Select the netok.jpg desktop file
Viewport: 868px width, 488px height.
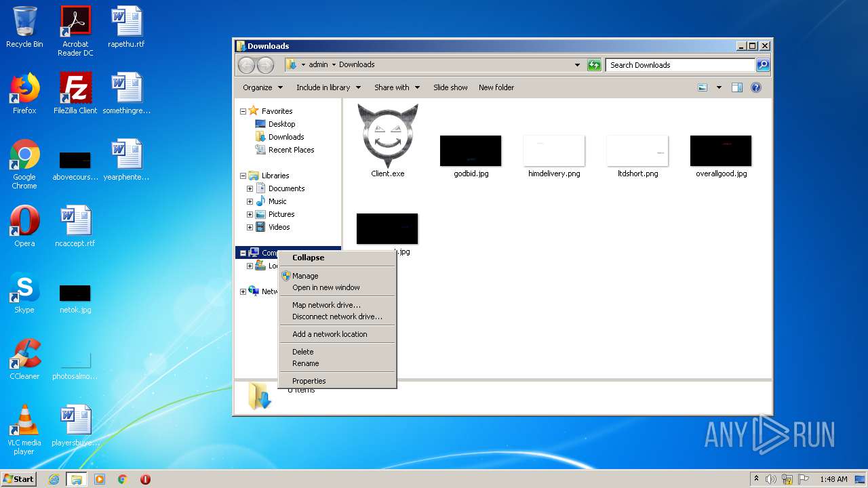coord(75,298)
